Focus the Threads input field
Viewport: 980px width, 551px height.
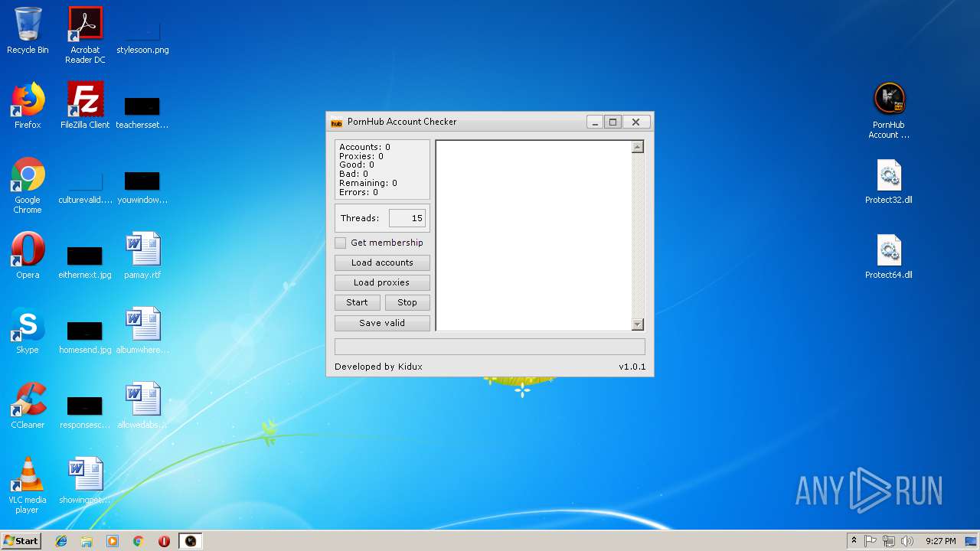(x=407, y=218)
